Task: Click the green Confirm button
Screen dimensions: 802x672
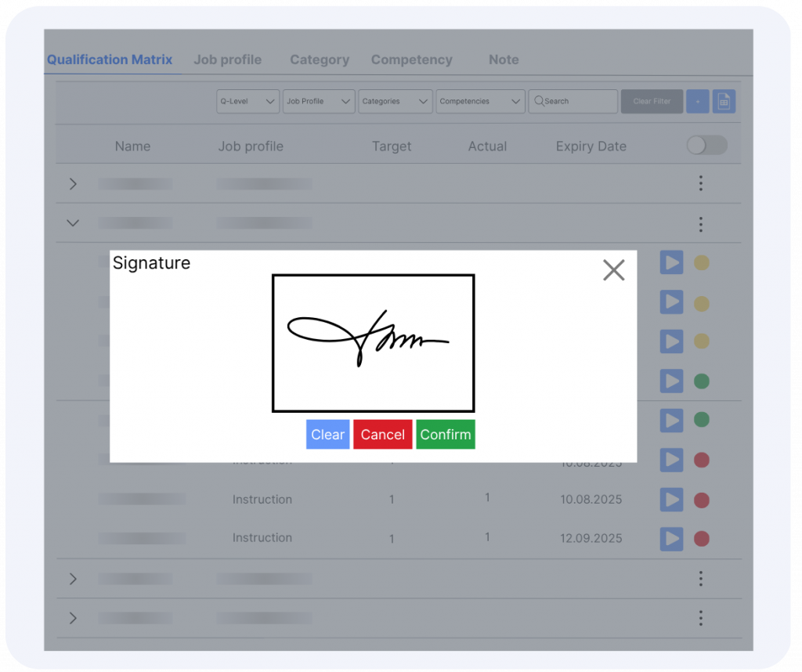Action: (445, 435)
